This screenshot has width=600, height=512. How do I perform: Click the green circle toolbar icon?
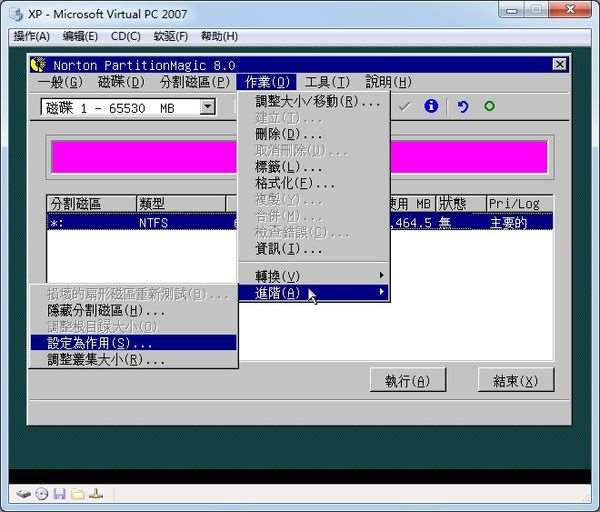pyautogui.click(x=489, y=106)
